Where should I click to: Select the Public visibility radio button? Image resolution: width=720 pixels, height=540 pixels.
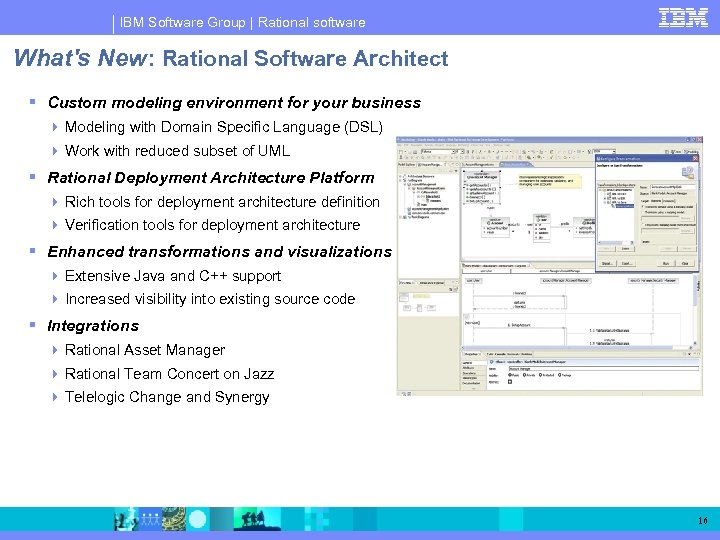pyautogui.click(x=510, y=375)
